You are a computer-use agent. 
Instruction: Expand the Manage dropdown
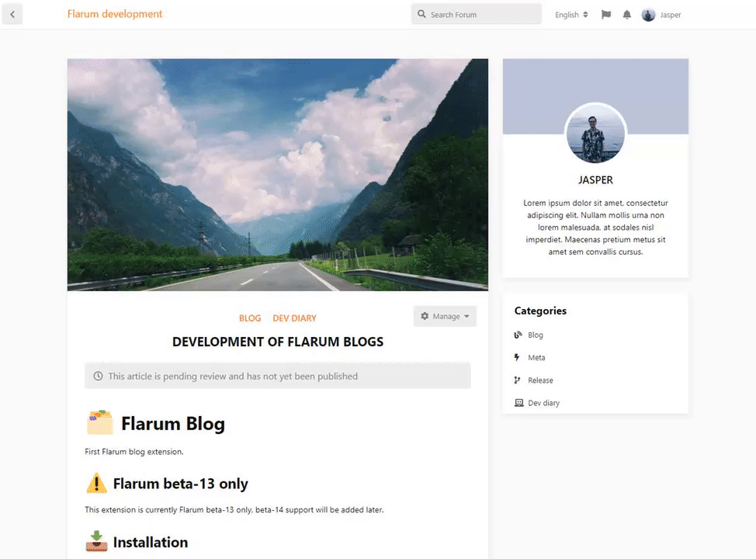(x=445, y=317)
